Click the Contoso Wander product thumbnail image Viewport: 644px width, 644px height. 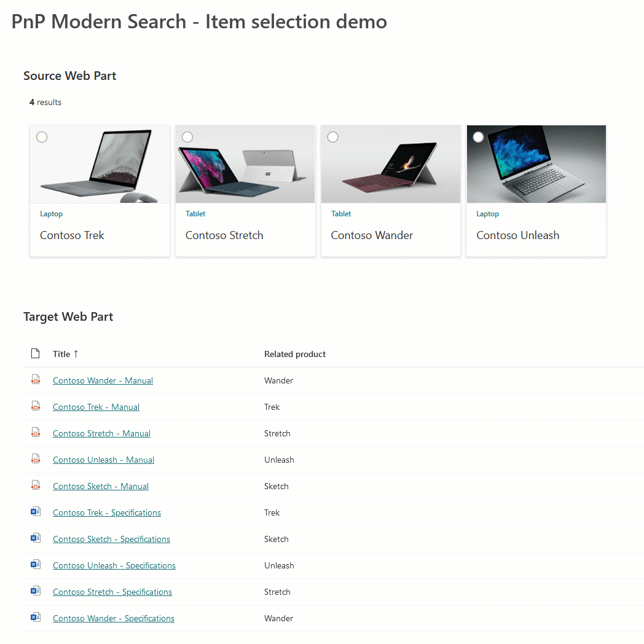click(391, 164)
